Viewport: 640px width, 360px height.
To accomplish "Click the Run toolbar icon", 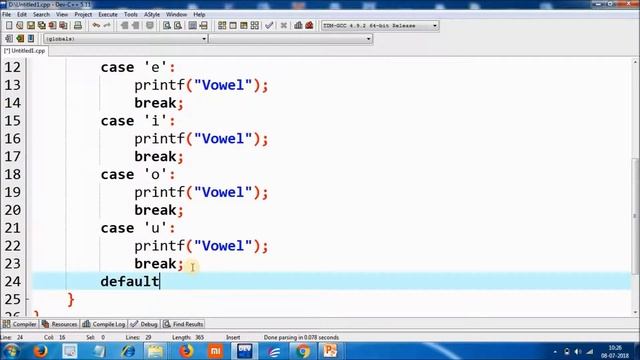I will coord(233,25).
